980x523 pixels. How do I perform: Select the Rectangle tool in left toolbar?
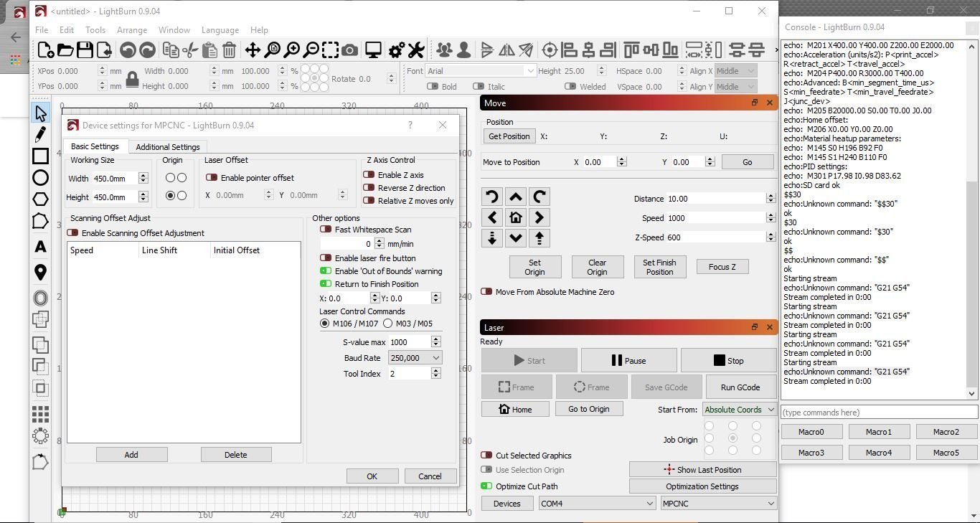pos(40,156)
